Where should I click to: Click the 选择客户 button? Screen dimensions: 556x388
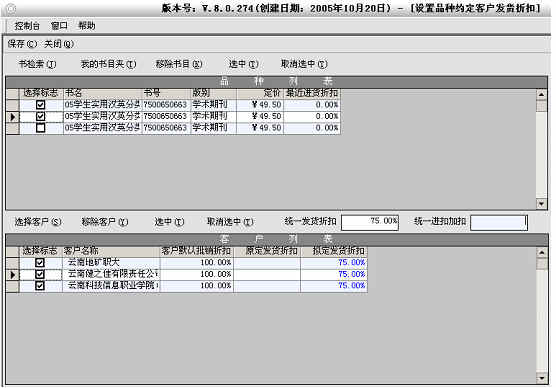(38, 222)
